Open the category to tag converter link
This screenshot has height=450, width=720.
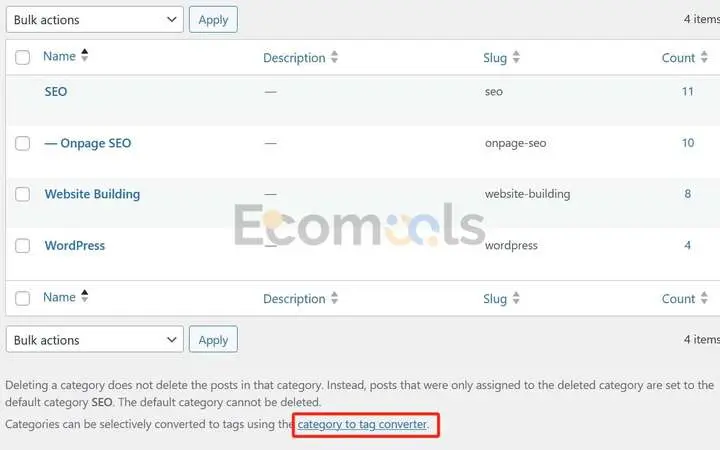tap(362, 424)
